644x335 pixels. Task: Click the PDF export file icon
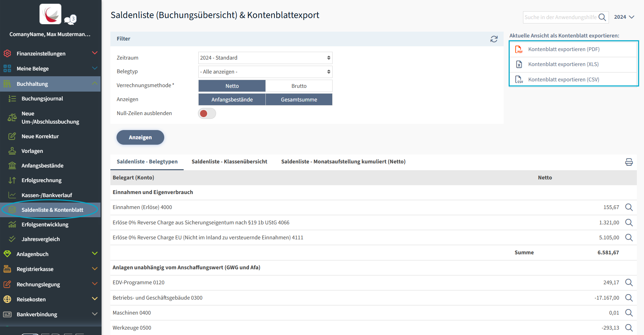519,49
